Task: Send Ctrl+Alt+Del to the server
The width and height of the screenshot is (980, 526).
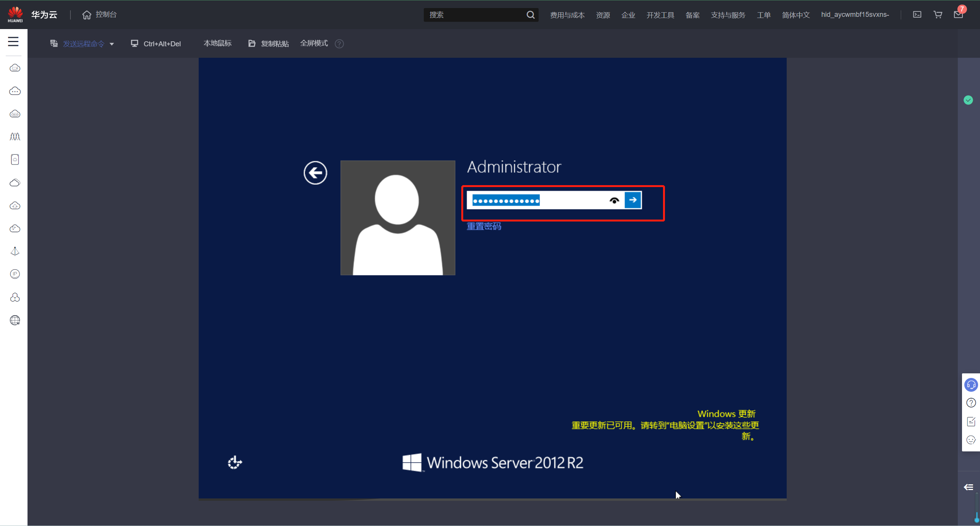Action: (x=156, y=44)
